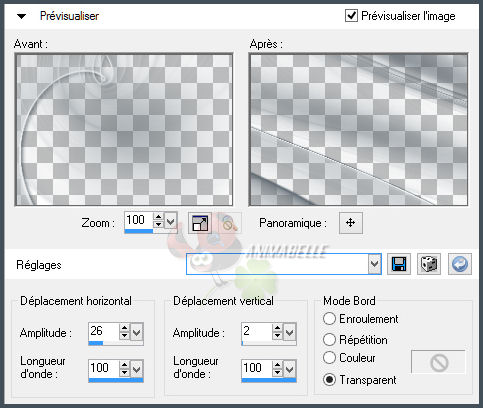Click the reset to default blue arrow icon
This screenshot has height=408, width=483.
(x=460, y=264)
